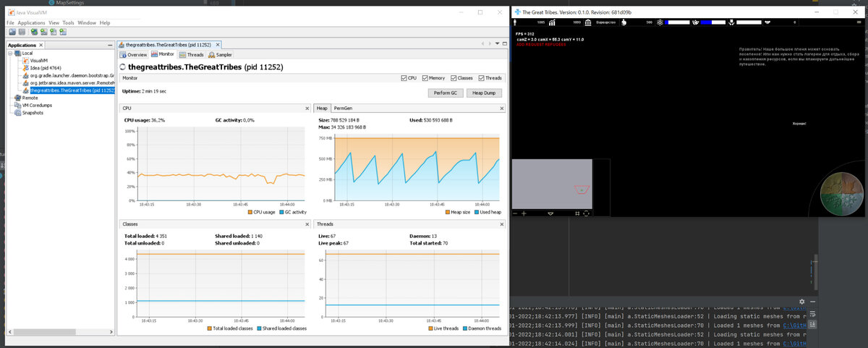Open the File menu
The image size is (868, 348).
tap(10, 22)
